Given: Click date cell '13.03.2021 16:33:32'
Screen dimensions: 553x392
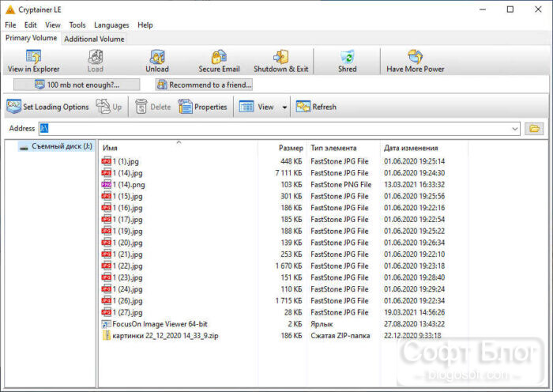Looking at the screenshot, I should pos(415,184).
